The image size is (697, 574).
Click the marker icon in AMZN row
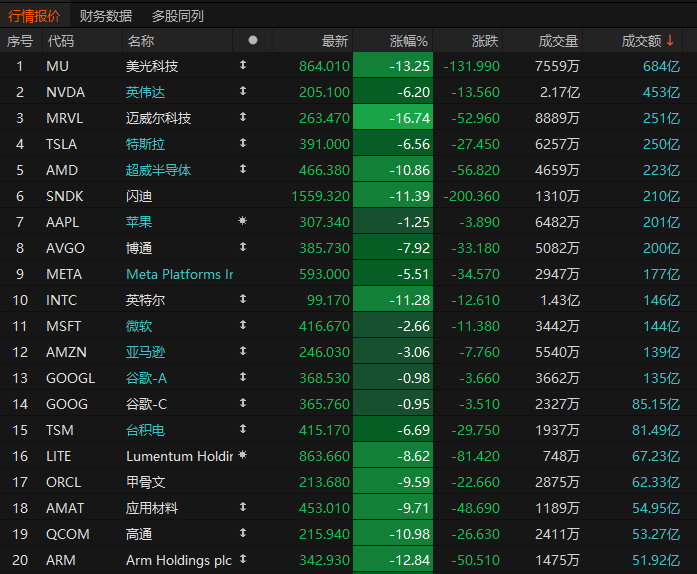243,351
